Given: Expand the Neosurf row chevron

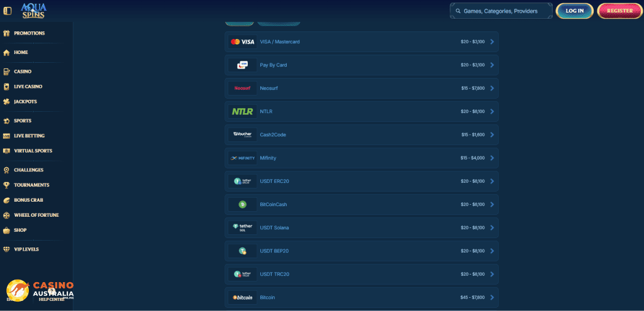Looking at the screenshot, I should [x=492, y=88].
